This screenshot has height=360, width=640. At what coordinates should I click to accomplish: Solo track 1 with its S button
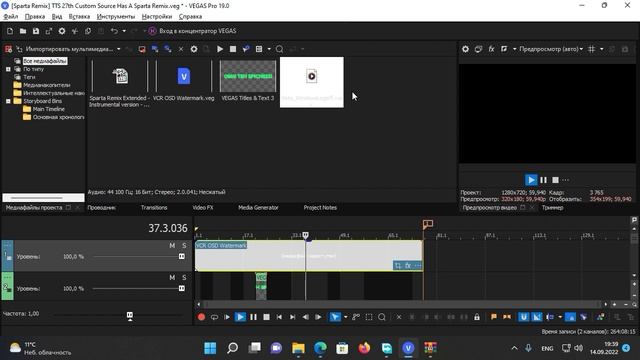[x=184, y=245]
